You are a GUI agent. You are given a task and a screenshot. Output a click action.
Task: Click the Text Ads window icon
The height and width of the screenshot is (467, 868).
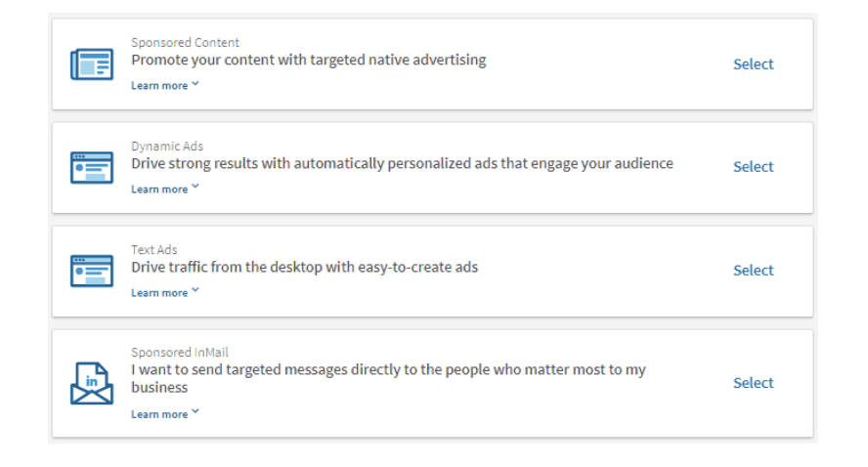(x=92, y=272)
